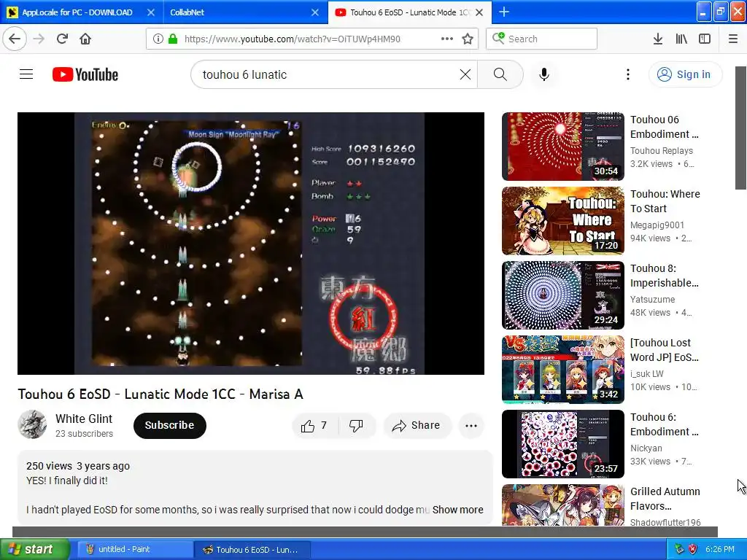
Task: Open more actions menu under video
Action: [471, 426]
